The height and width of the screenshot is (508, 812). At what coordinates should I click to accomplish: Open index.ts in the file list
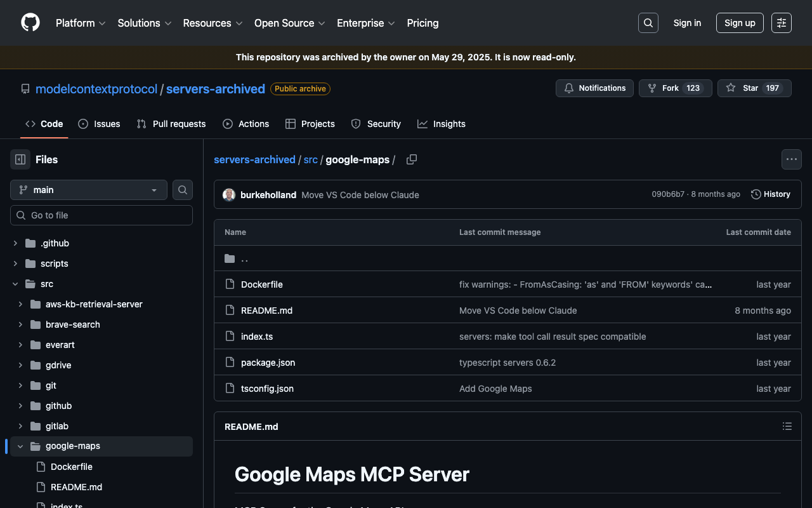click(x=257, y=337)
